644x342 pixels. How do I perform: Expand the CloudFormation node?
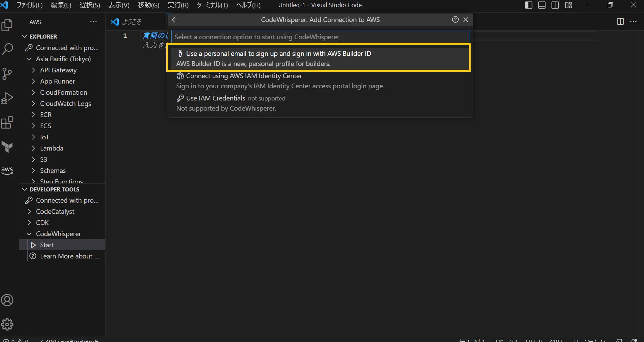[x=33, y=92]
